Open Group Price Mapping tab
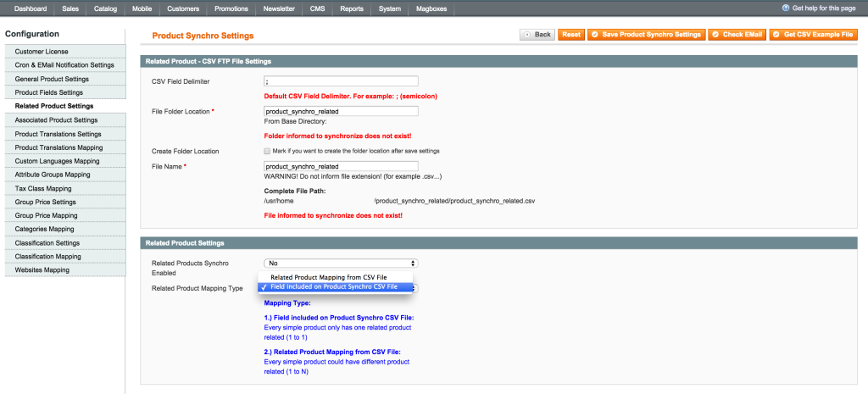The image size is (868, 394). [x=65, y=215]
